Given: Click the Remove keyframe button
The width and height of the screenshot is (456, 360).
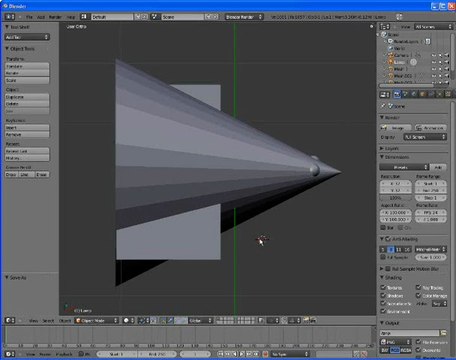Looking at the screenshot, I should click(27, 134).
